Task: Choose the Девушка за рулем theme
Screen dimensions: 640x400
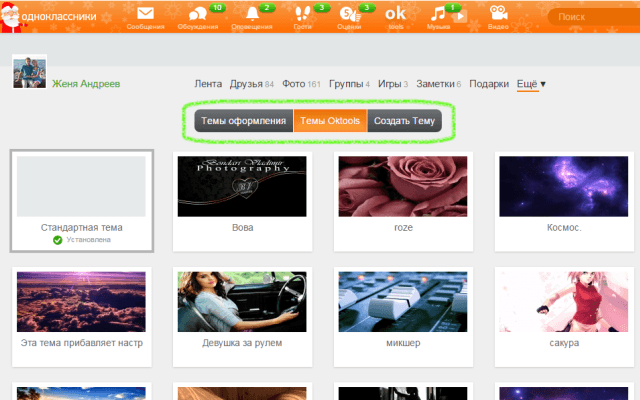Action: coord(242,302)
